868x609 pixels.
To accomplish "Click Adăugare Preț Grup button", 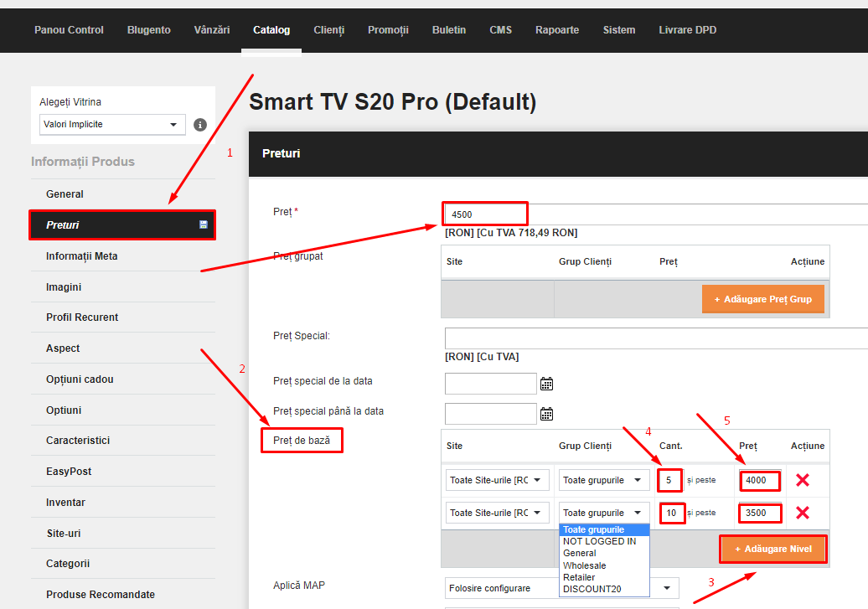I will pos(762,299).
